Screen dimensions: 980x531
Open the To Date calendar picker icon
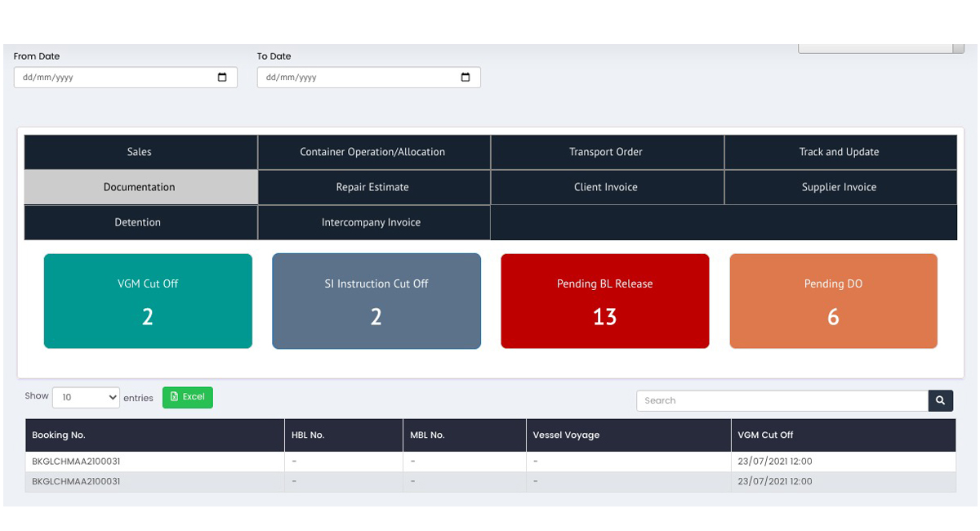pos(465,78)
